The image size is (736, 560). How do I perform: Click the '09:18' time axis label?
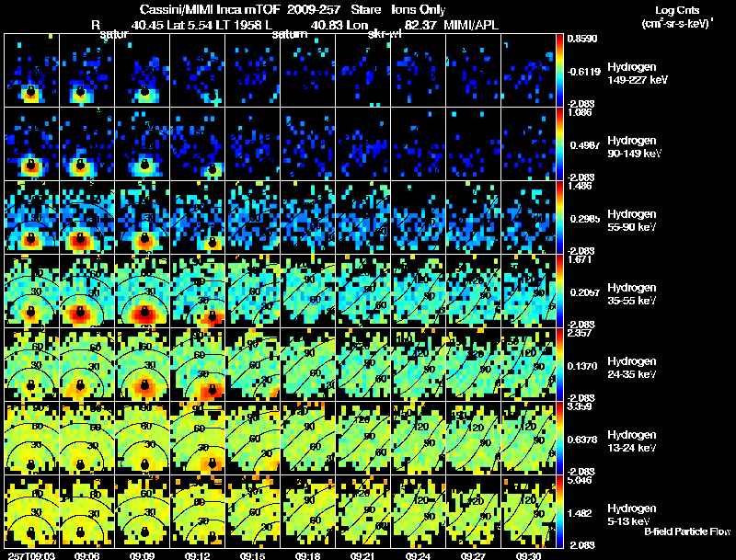[308, 555]
